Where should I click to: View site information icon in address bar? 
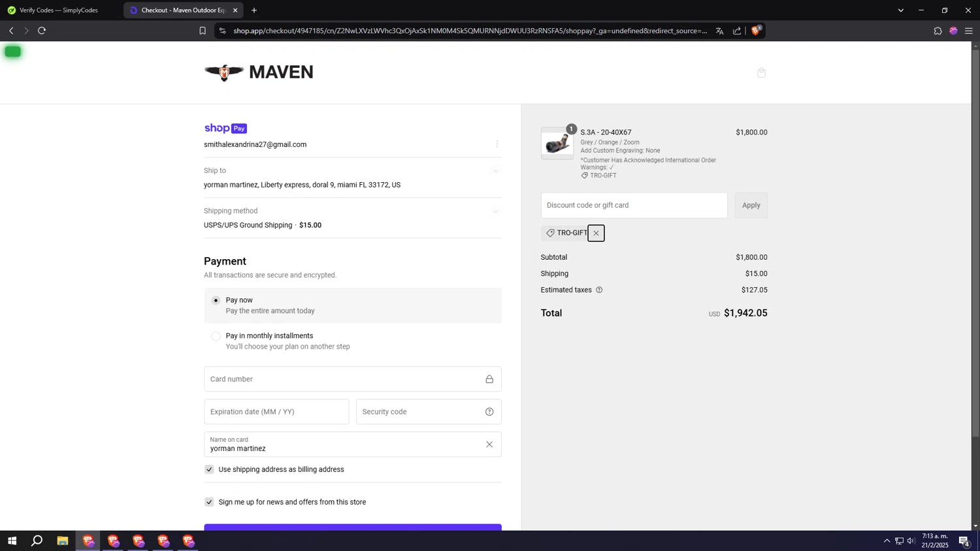pos(222,31)
